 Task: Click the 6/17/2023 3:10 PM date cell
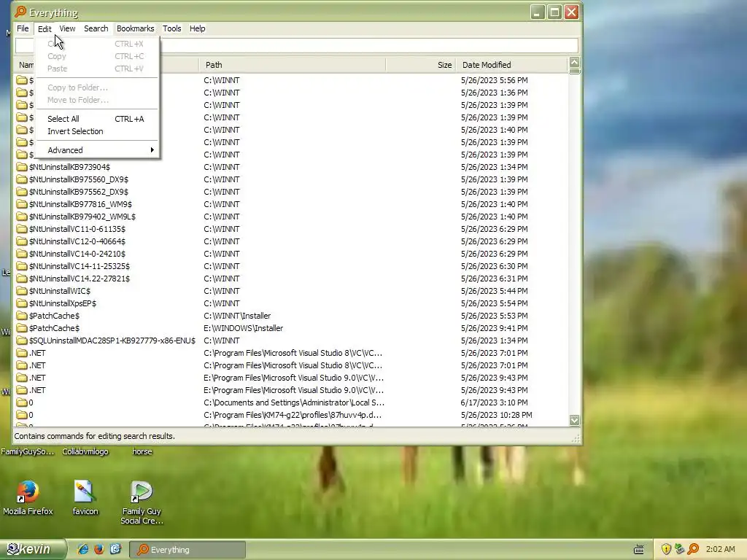[494, 402]
